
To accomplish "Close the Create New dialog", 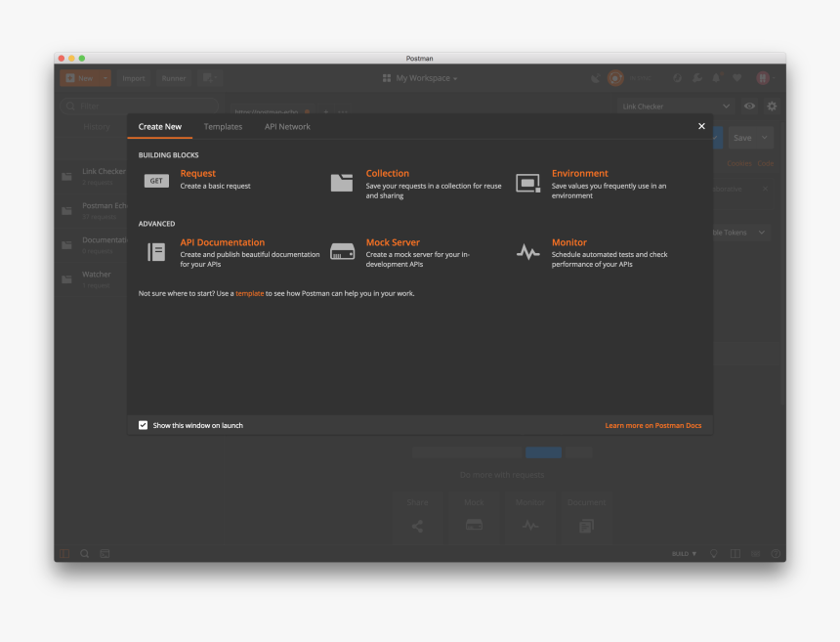I will 701,126.
